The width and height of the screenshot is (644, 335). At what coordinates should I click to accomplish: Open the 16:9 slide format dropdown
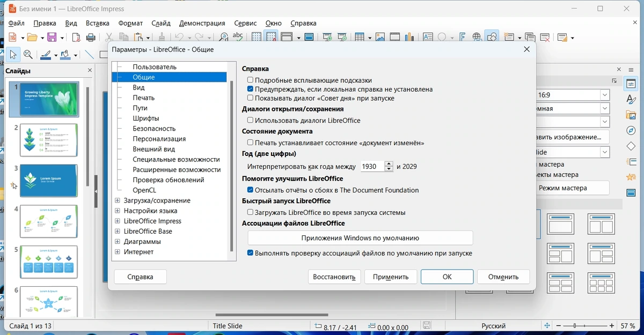point(605,95)
